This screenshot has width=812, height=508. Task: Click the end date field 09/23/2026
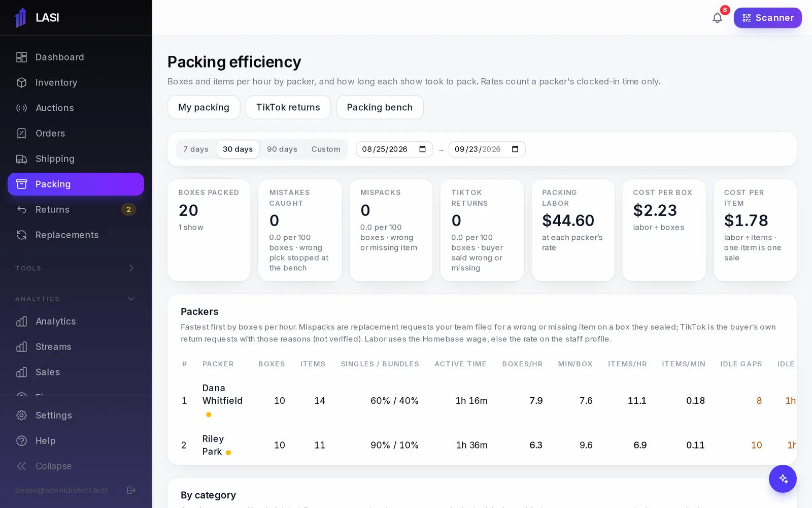(x=487, y=149)
